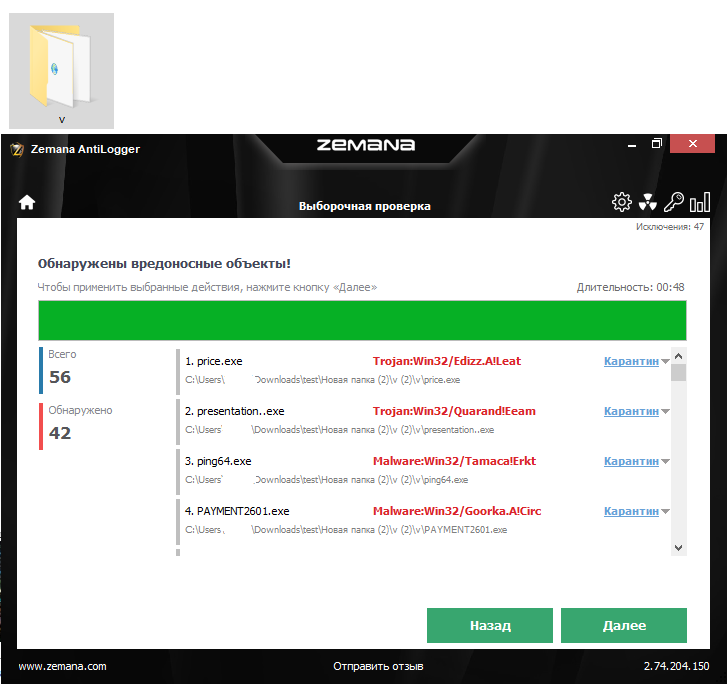
Task: Minimize the Zemana window
Action: click(x=631, y=145)
